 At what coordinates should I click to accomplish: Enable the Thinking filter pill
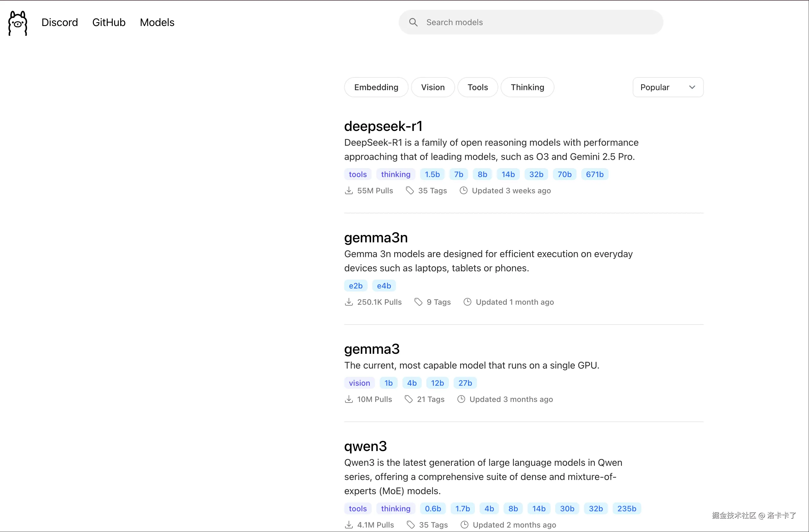point(527,87)
